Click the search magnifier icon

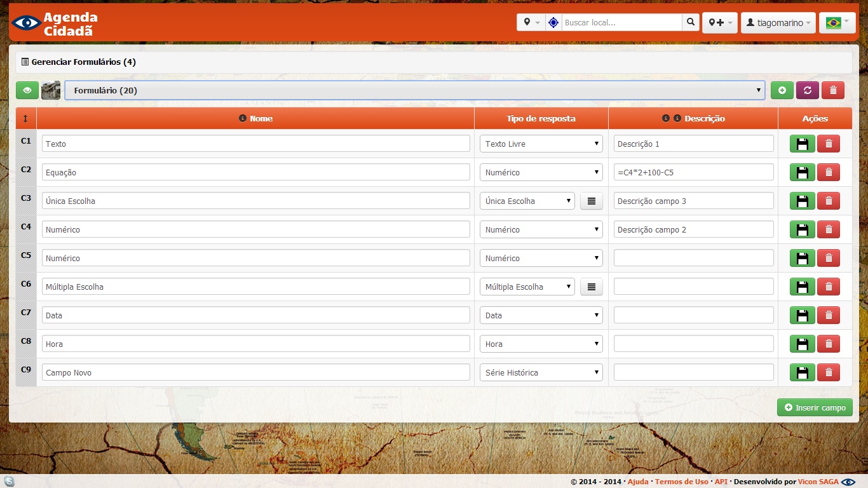[x=691, y=22]
